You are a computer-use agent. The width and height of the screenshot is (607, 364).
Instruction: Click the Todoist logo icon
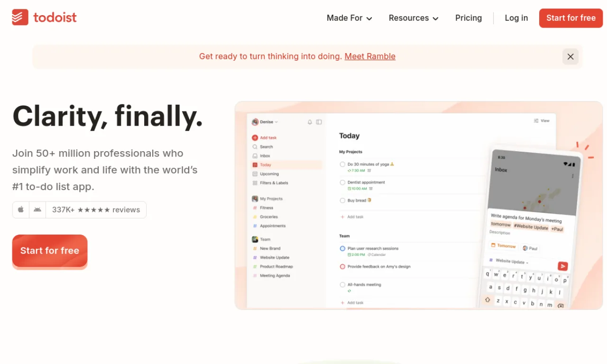(x=20, y=18)
